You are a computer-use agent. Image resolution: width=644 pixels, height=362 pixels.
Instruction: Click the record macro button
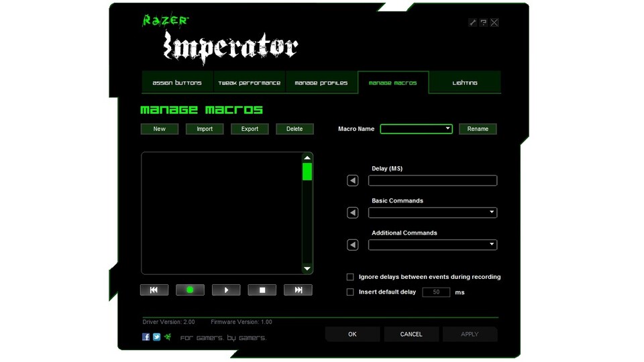190,290
